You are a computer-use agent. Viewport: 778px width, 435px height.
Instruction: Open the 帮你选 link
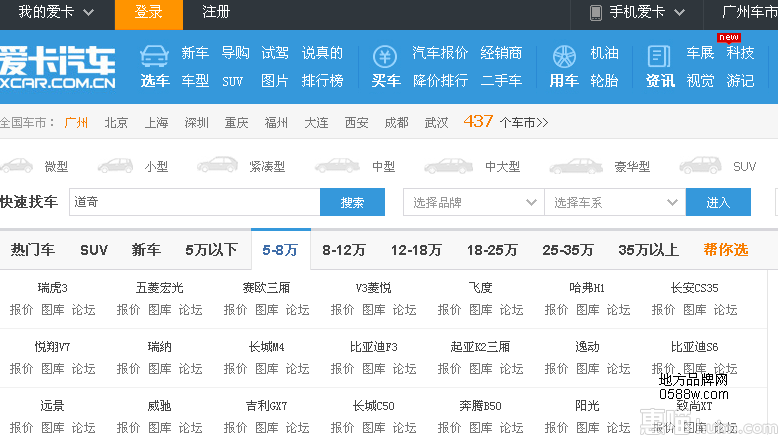(725, 250)
